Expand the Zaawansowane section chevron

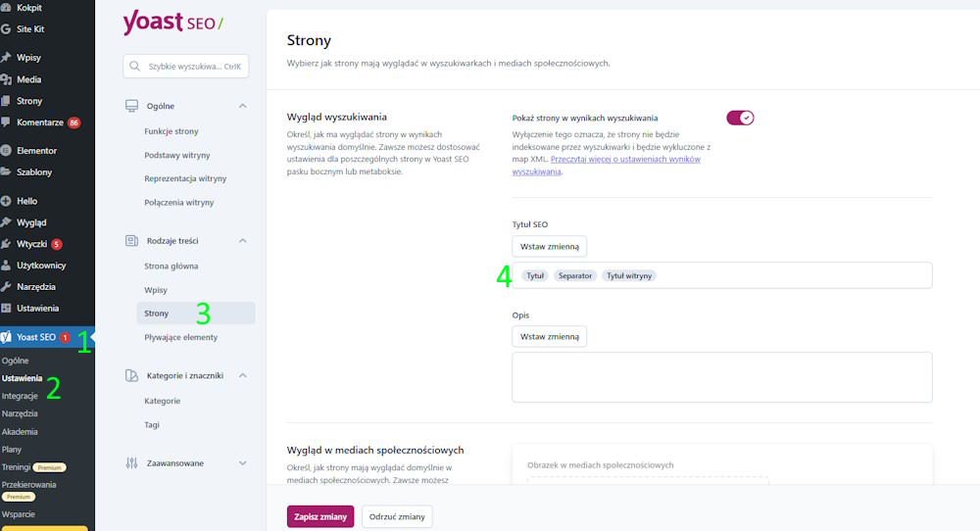(x=242, y=462)
